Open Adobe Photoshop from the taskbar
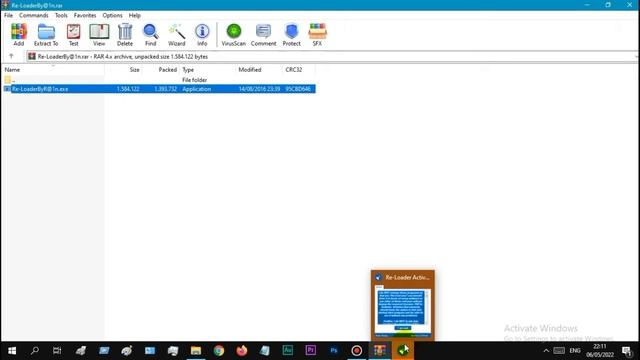The width and height of the screenshot is (640, 360). point(334,351)
